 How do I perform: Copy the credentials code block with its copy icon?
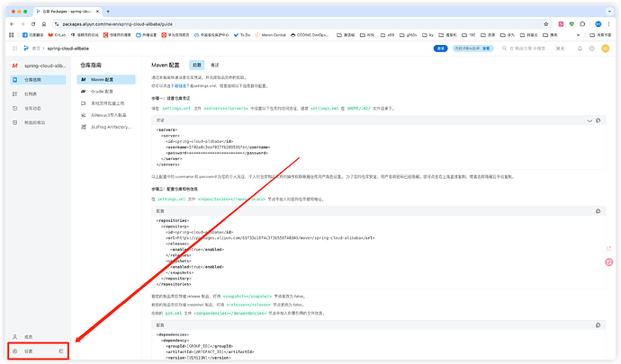pyautogui.click(x=598, y=120)
